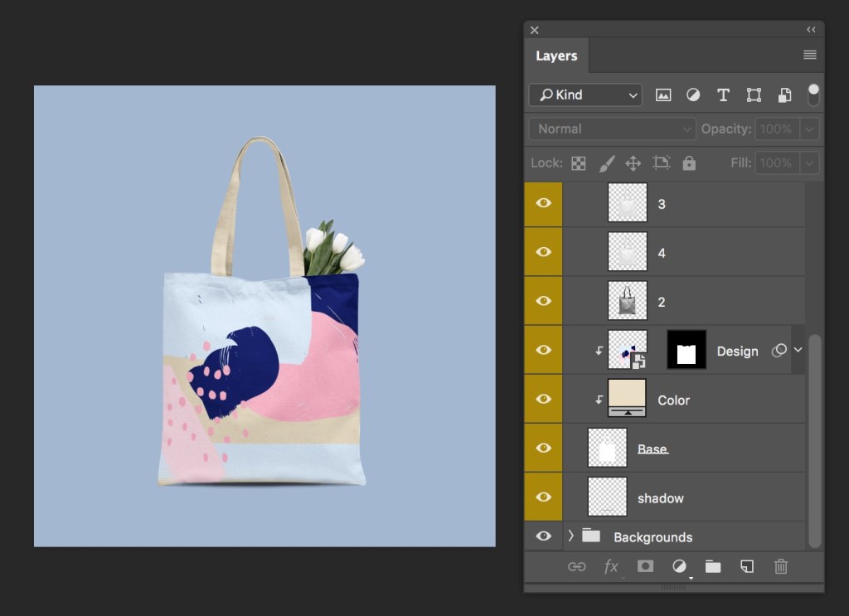Open the Layers panel menu
The width and height of the screenshot is (849, 616).
(x=809, y=55)
